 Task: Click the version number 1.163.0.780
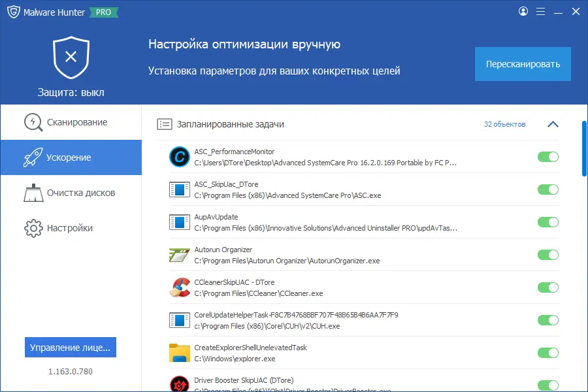(71, 371)
